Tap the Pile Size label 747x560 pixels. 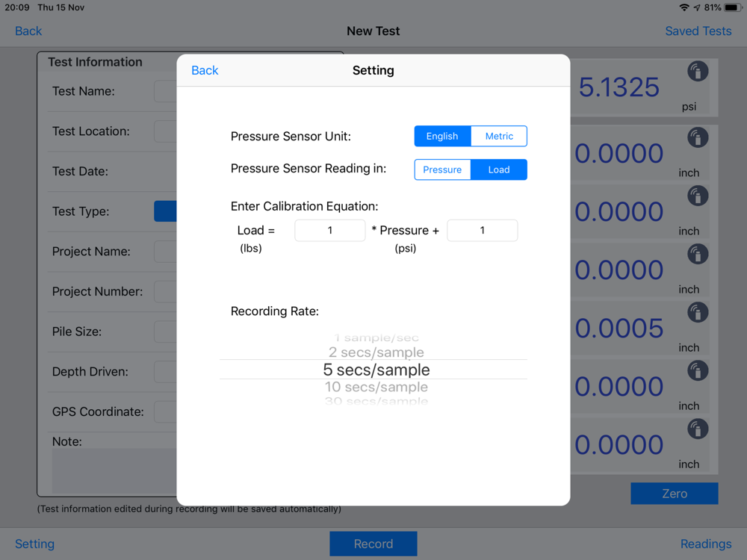(x=77, y=332)
